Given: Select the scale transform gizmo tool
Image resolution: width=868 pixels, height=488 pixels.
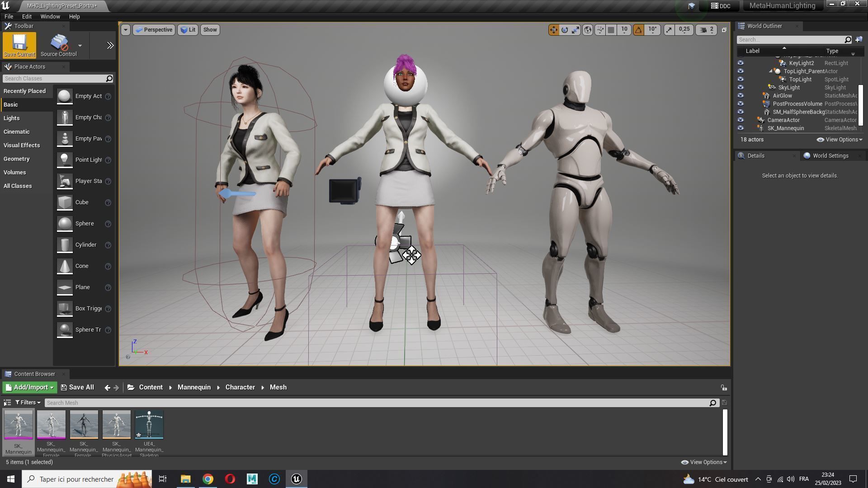Looking at the screenshot, I should coord(576,30).
